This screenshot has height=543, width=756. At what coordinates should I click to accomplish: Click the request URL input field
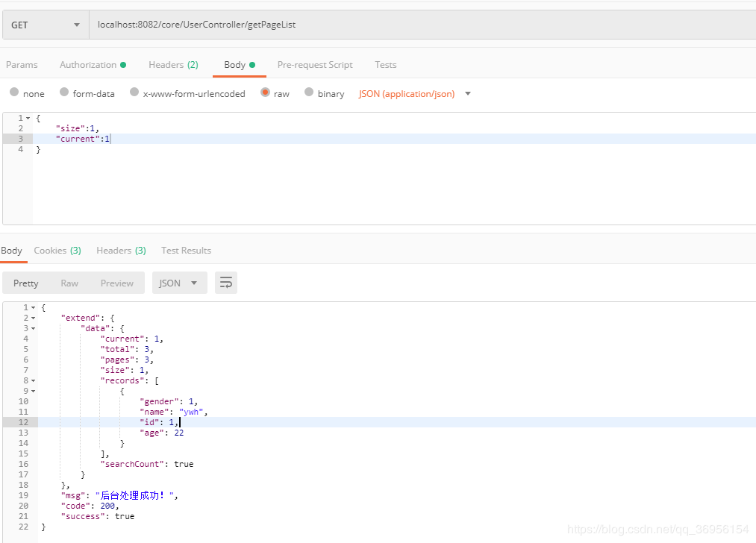[422, 25]
